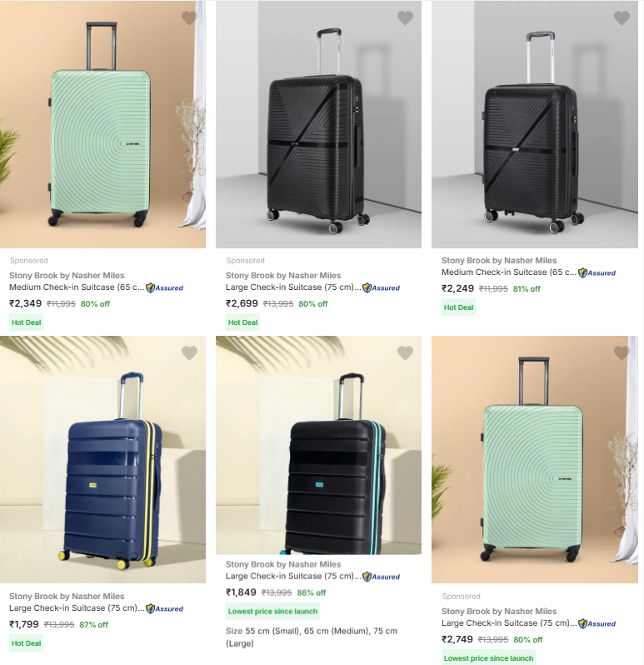Image resolution: width=644 pixels, height=665 pixels.
Task: Click the ₹1,849 price text
Action: (x=241, y=592)
